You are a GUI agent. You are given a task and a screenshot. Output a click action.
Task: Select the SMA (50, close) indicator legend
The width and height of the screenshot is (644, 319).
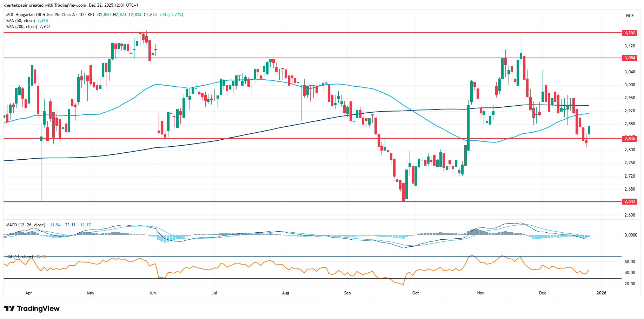click(20, 21)
